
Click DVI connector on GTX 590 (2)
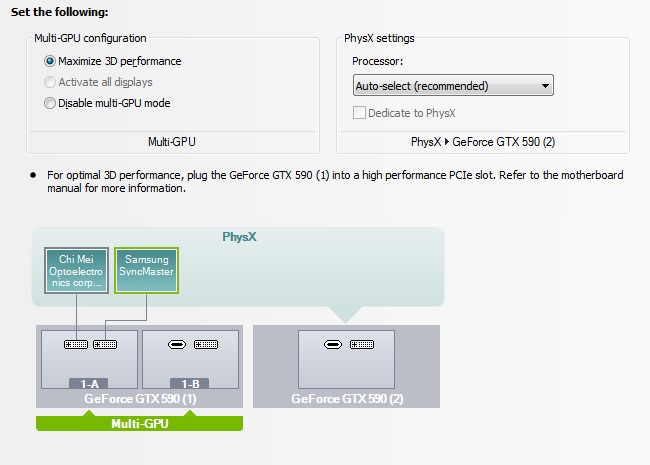pos(362,344)
